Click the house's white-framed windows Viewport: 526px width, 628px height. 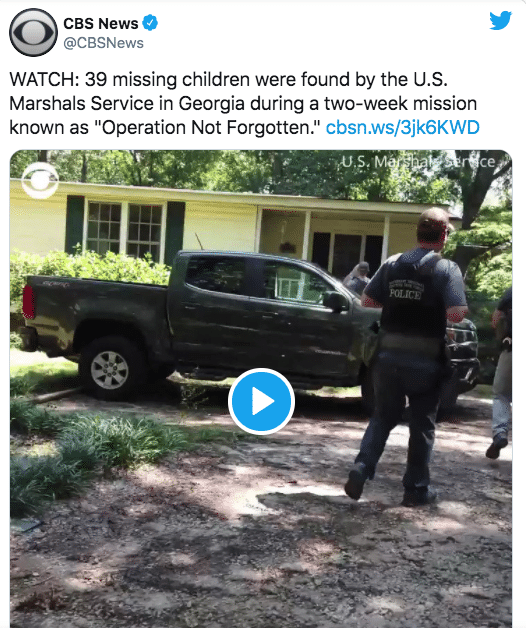tap(124, 228)
